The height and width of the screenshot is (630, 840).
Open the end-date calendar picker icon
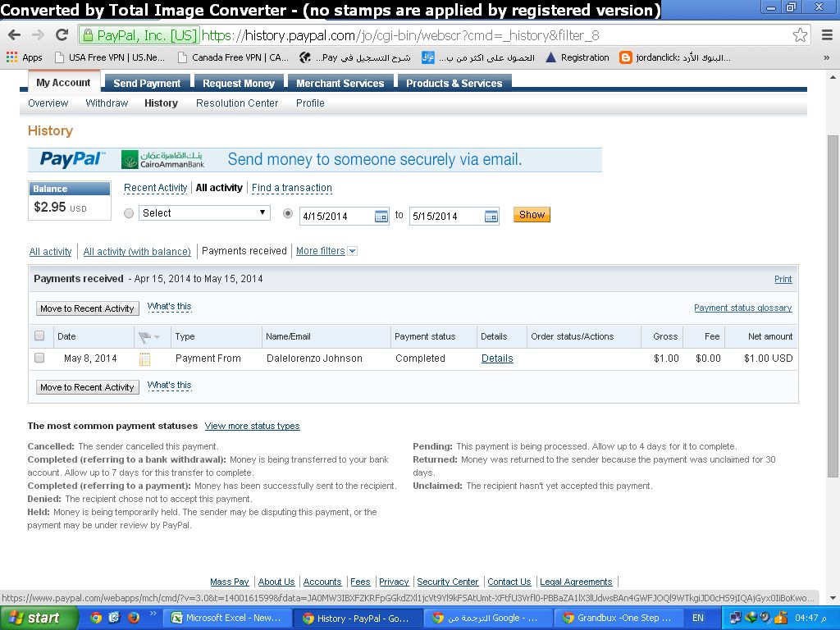coord(491,217)
